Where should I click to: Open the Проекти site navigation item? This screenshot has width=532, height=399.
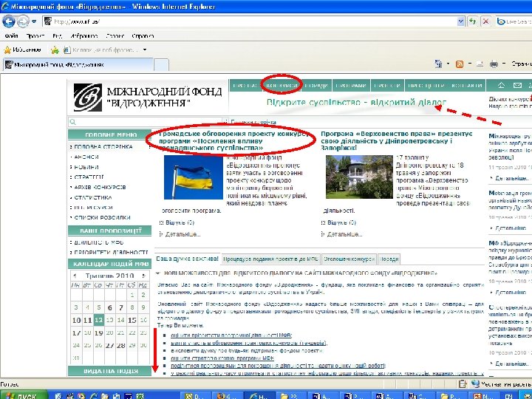pos(387,86)
